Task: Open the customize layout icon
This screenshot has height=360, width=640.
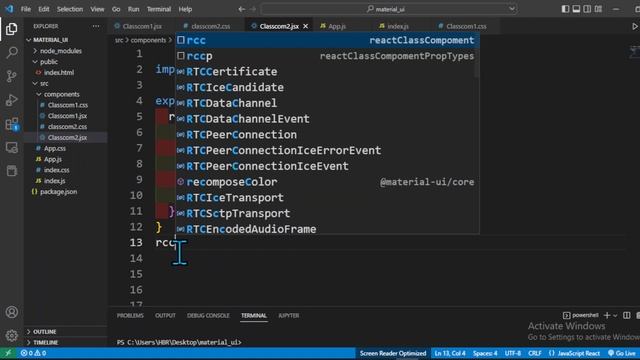Action: tap(598, 9)
